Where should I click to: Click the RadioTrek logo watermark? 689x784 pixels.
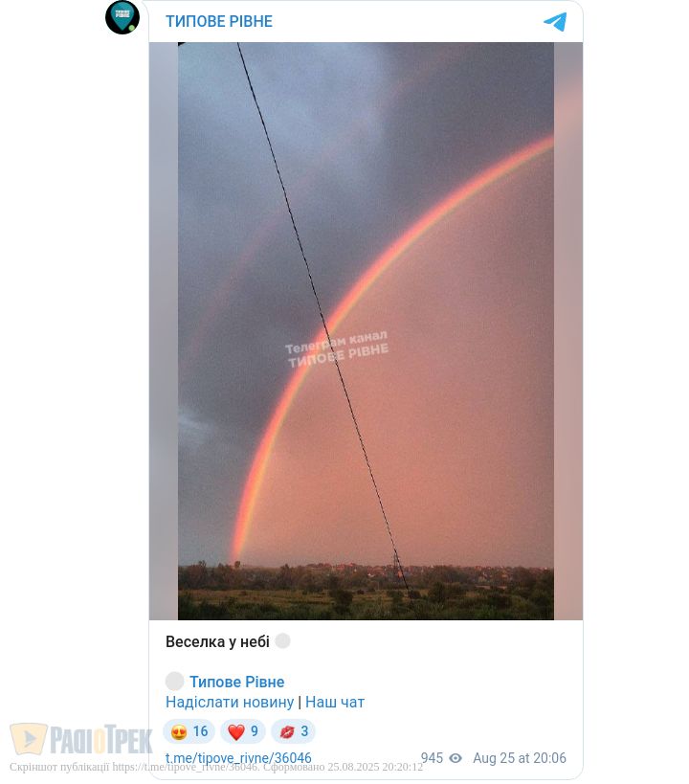[81, 739]
